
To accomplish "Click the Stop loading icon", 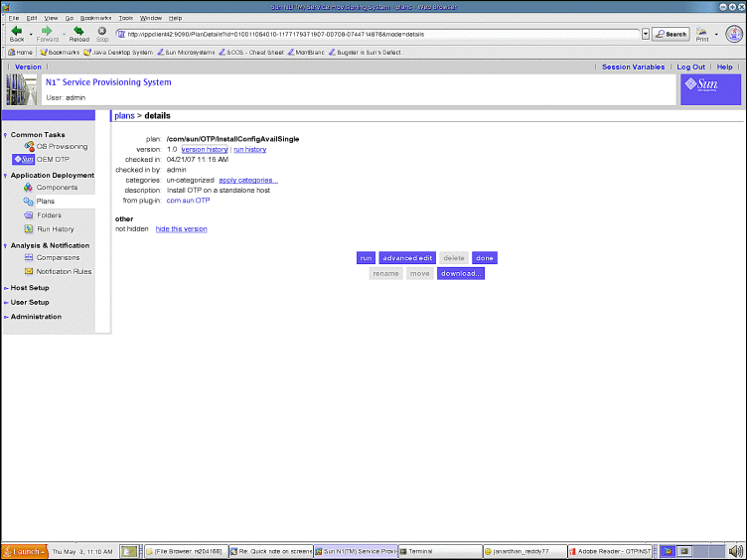I will click(x=102, y=31).
